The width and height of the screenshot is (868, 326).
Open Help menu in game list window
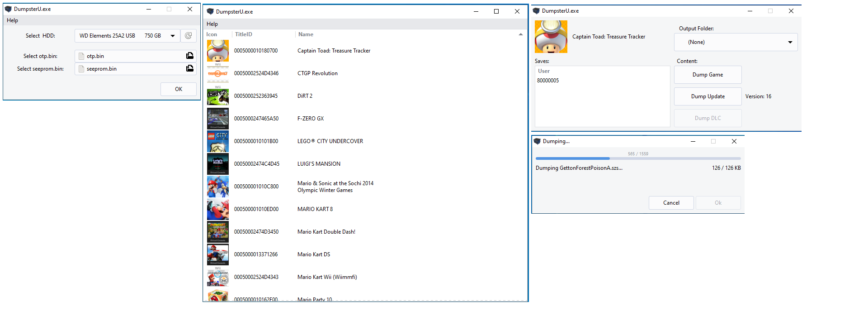pyautogui.click(x=212, y=24)
